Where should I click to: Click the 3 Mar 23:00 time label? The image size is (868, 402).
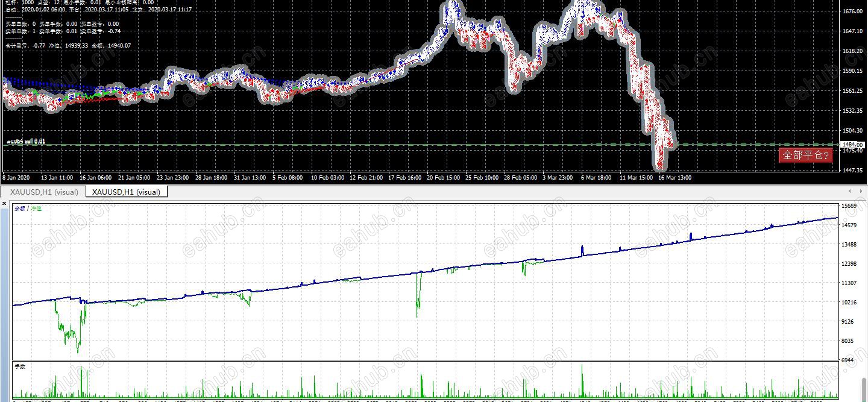pos(558,178)
